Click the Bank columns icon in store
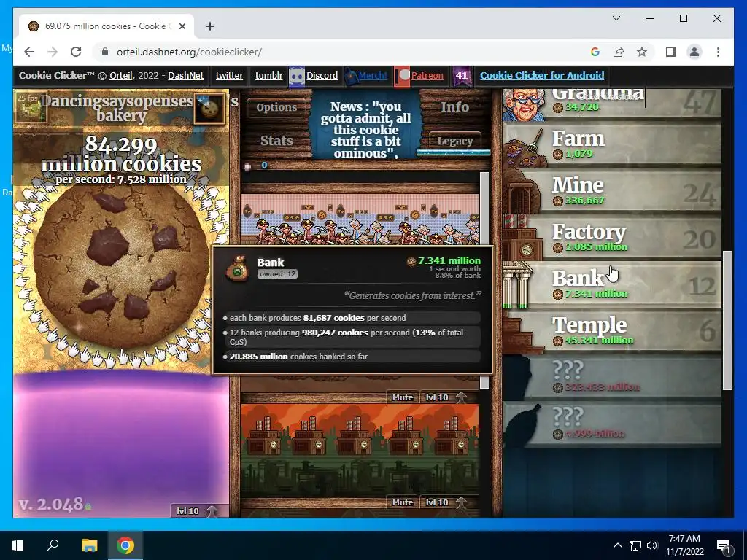747x560 pixels. tap(518, 284)
